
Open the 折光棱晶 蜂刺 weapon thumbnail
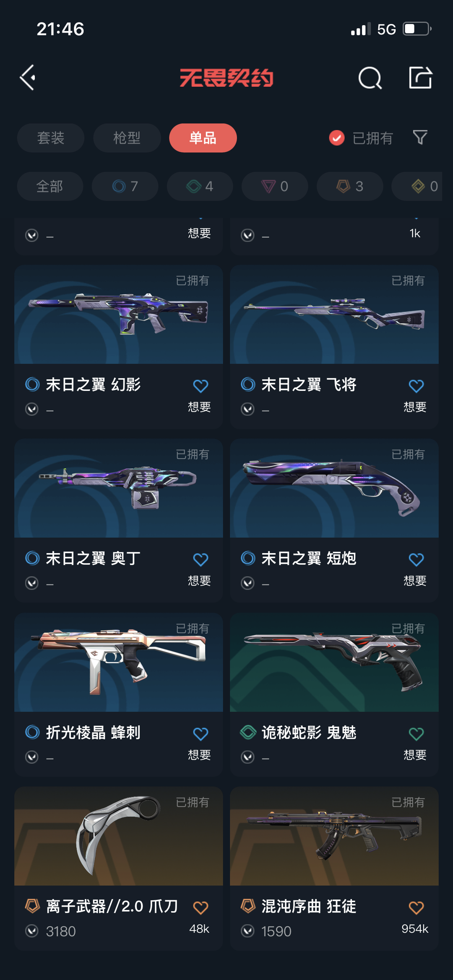119,663
